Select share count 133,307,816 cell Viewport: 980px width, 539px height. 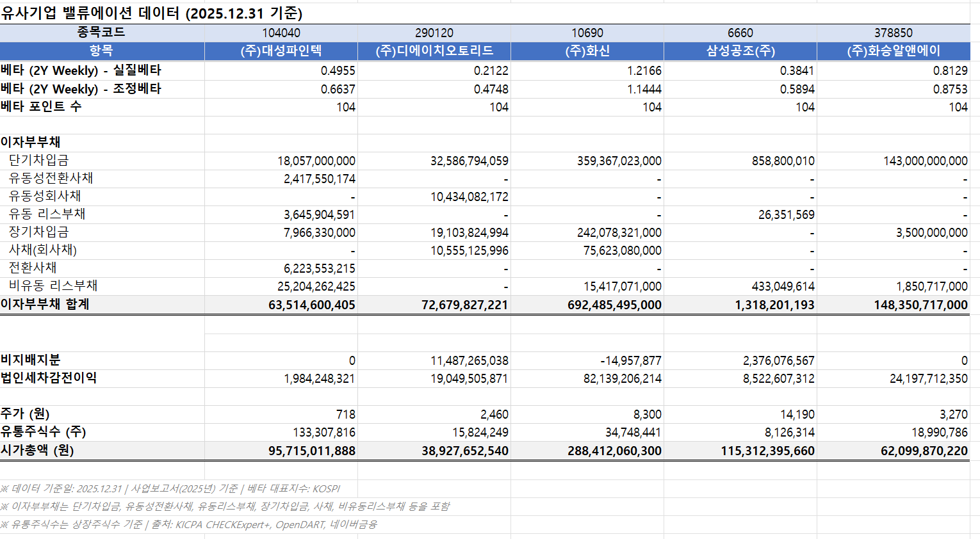pyautogui.click(x=324, y=433)
